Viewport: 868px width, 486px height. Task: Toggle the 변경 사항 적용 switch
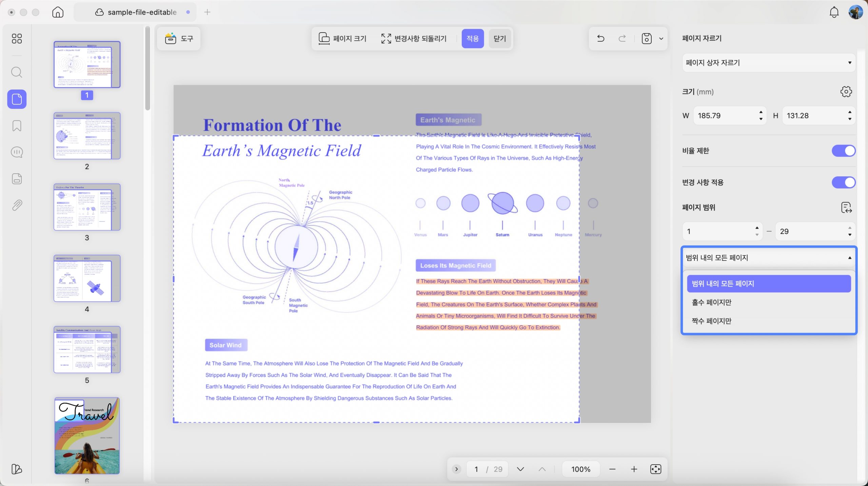843,182
